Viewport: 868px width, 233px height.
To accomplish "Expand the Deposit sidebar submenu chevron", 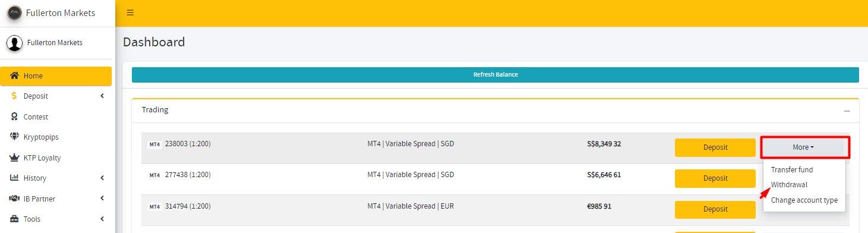I will (x=102, y=96).
